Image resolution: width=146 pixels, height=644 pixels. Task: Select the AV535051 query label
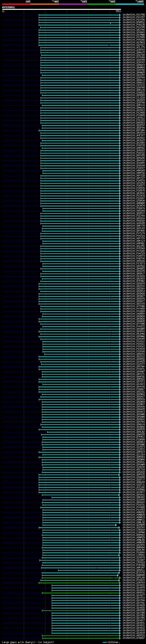pos(8,8)
